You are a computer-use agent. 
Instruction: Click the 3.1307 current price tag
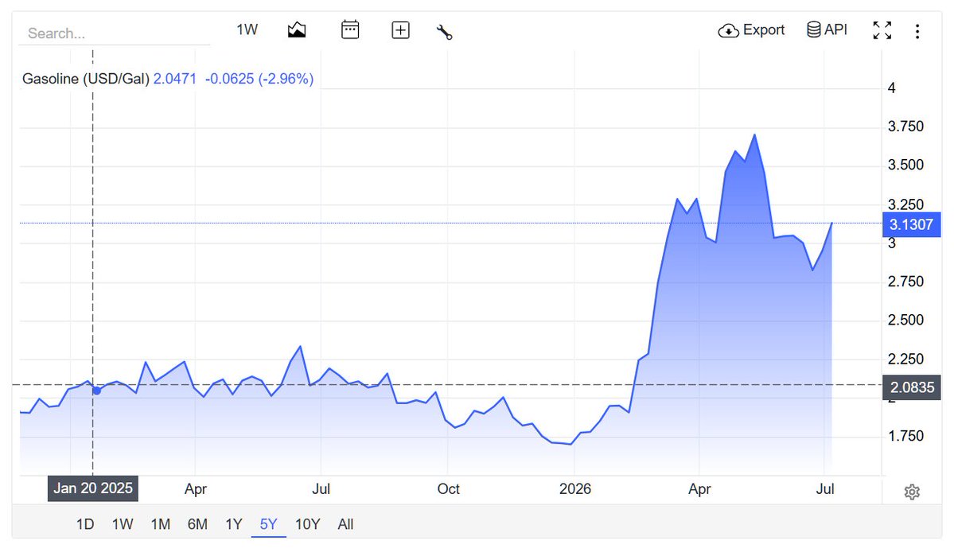click(911, 224)
